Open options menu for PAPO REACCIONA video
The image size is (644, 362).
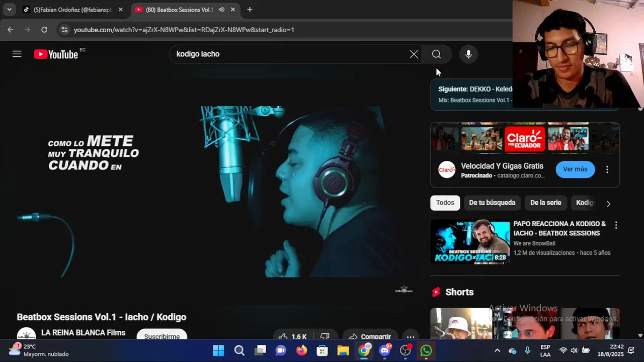(616, 225)
